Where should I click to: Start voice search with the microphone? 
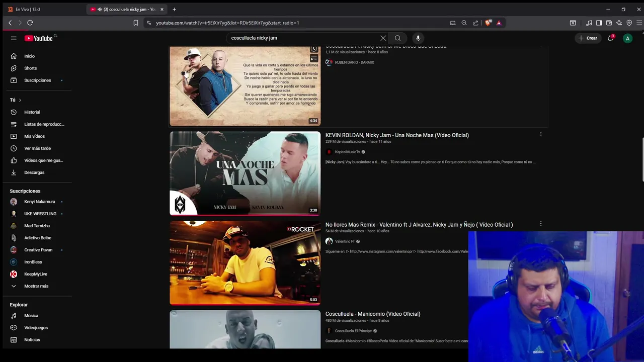pos(418,38)
